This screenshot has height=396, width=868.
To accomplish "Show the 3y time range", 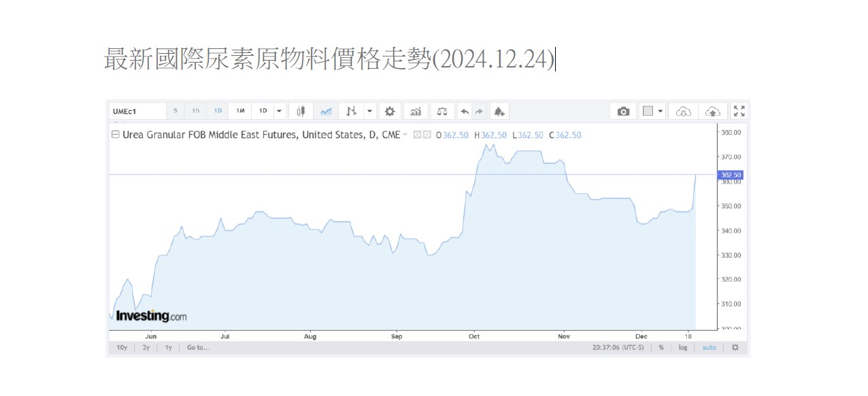I will pyautogui.click(x=146, y=348).
